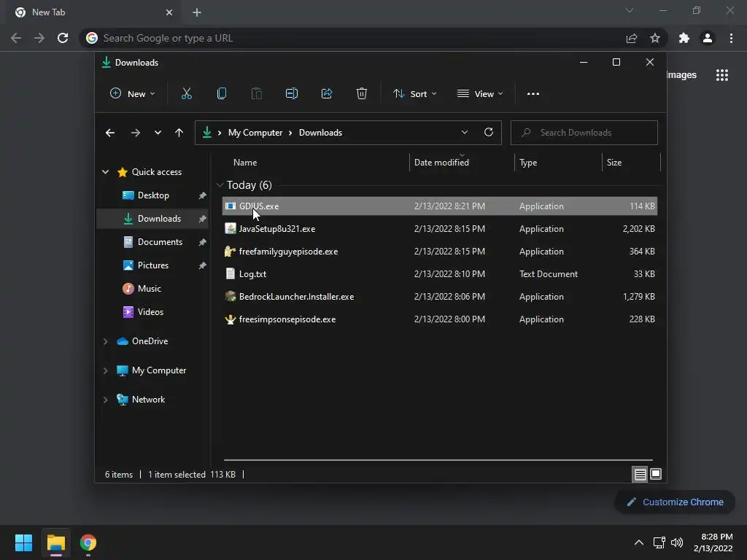Go forward in File Explorer
The image size is (747, 560).
[135, 133]
